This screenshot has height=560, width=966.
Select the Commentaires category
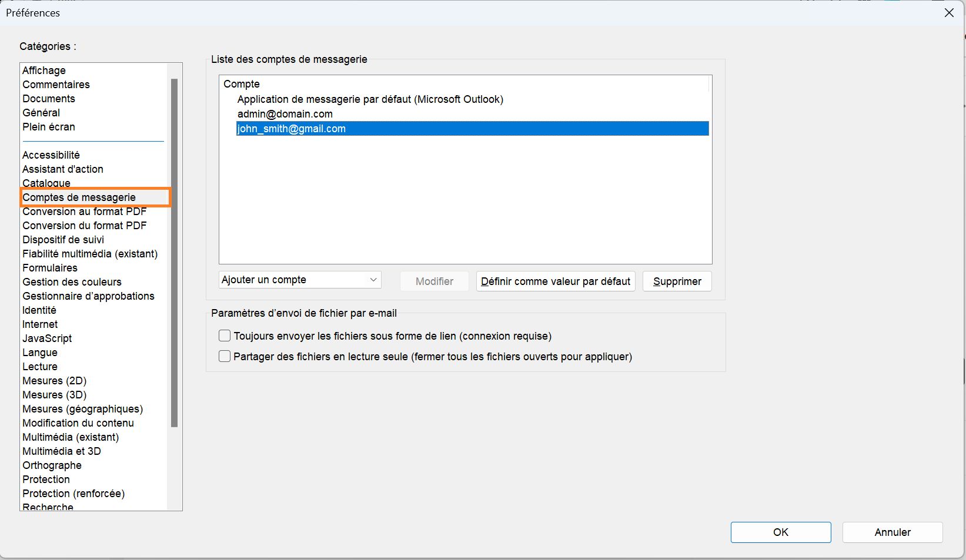pos(56,85)
